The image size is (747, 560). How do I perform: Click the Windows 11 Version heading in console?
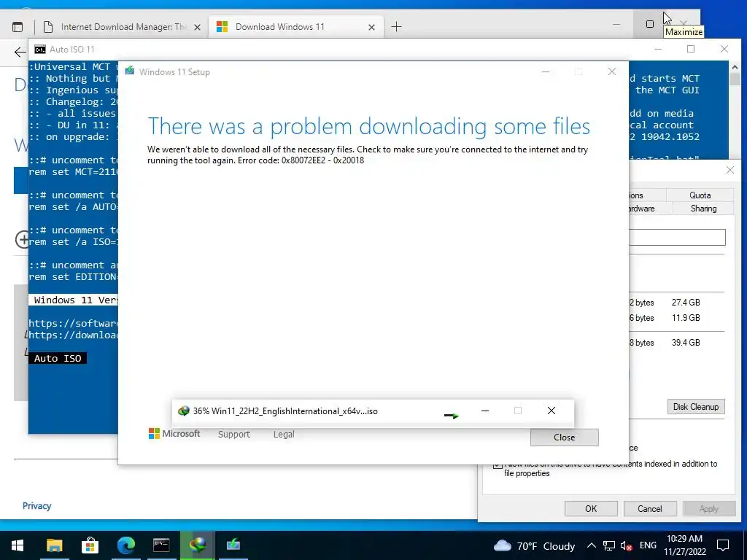click(x=74, y=300)
